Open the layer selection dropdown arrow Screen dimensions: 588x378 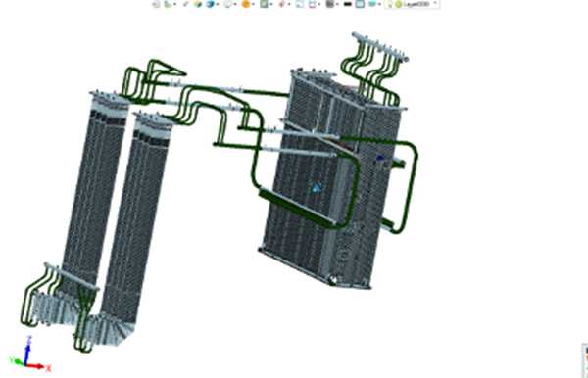pyautogui.click(x=435, y=3)
